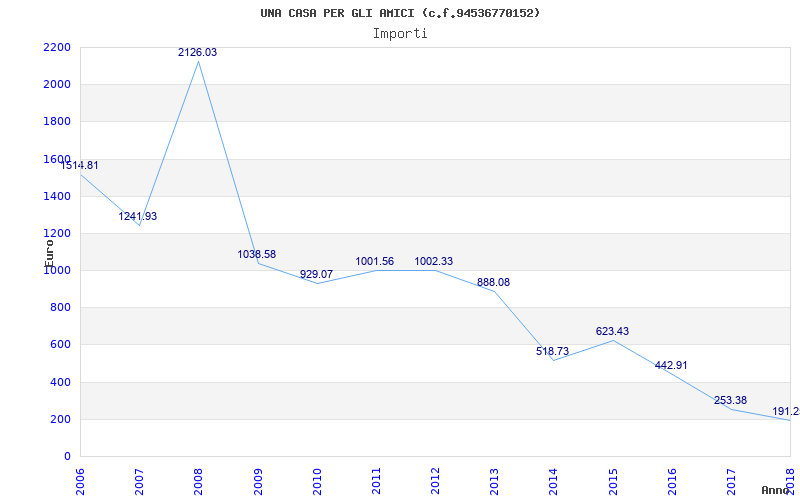Click the 2016 x-axis year label

click(x=672, y=481)
